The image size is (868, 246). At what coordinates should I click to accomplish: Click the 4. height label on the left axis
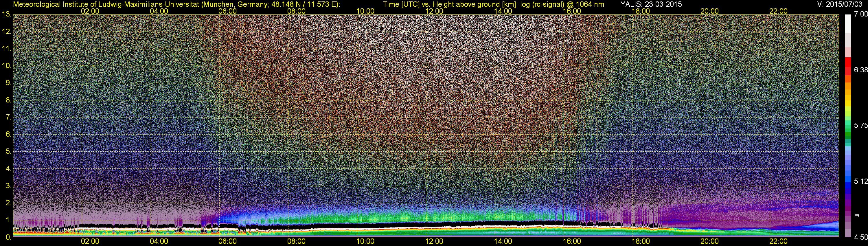click(8, 168)
